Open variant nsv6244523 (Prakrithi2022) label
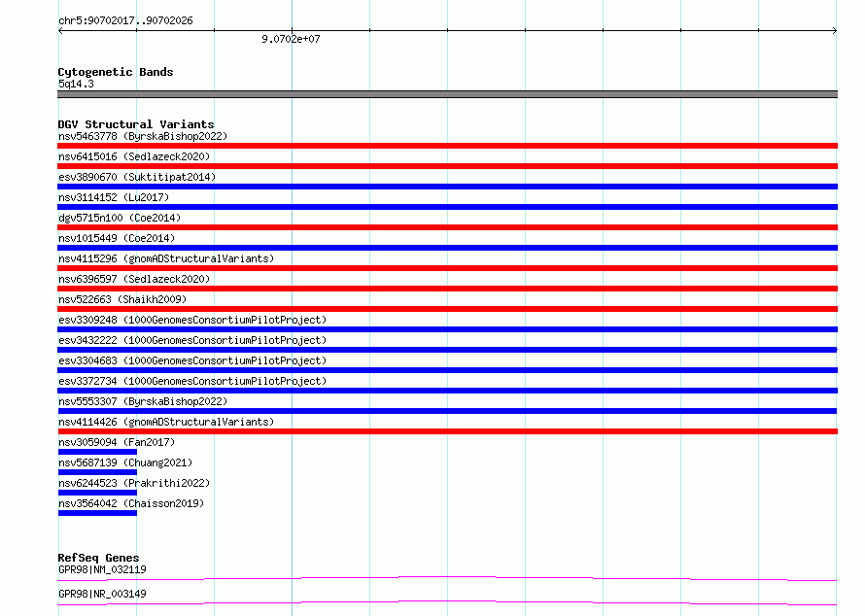Viewport: 865px width, 616px height. (x=134, y=483)
